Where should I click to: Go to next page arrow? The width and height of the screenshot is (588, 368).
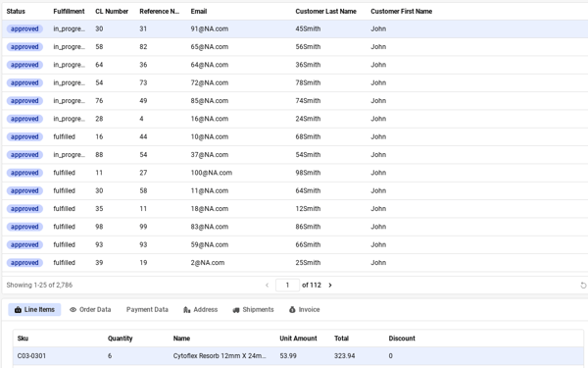pos(330,286)
